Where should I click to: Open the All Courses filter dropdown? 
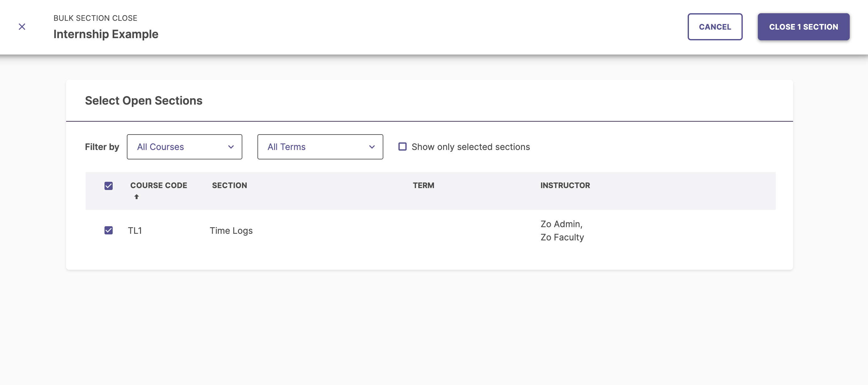coord(184,147)
